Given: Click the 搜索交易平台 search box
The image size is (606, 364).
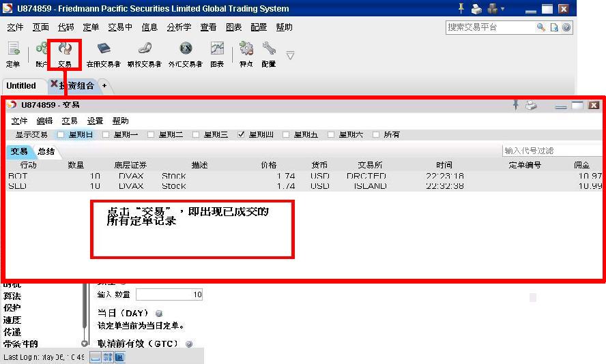Looking at the screenshot, I should (x=490, y=27).
